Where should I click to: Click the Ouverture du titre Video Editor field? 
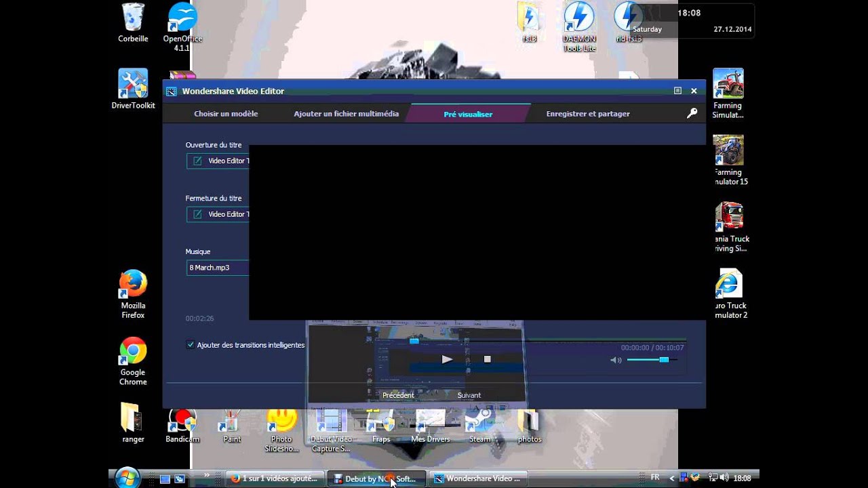(218, 161)
